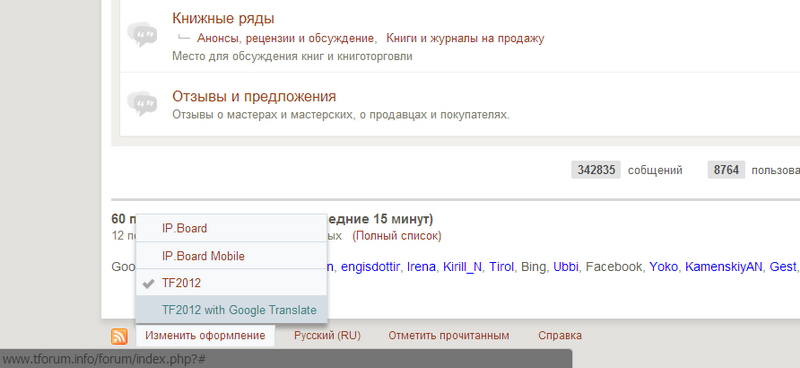Open Книги и журналы на продажу subforum

pos(465,38)
